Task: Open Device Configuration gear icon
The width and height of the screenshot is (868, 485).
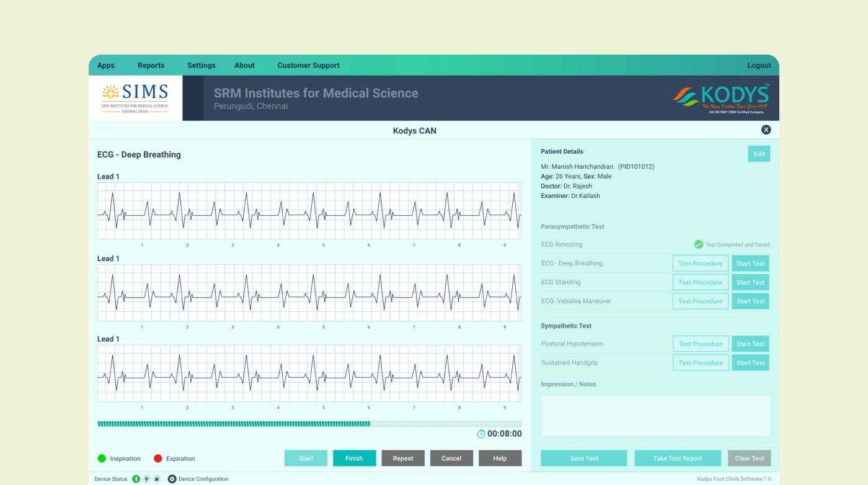Action: (172, 479)
